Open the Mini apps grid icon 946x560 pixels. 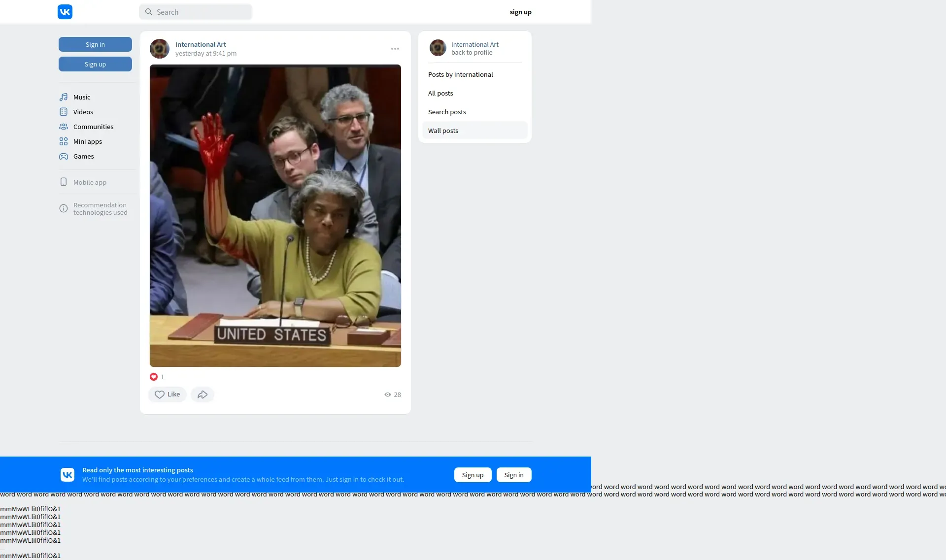click(x=64, y=141)
